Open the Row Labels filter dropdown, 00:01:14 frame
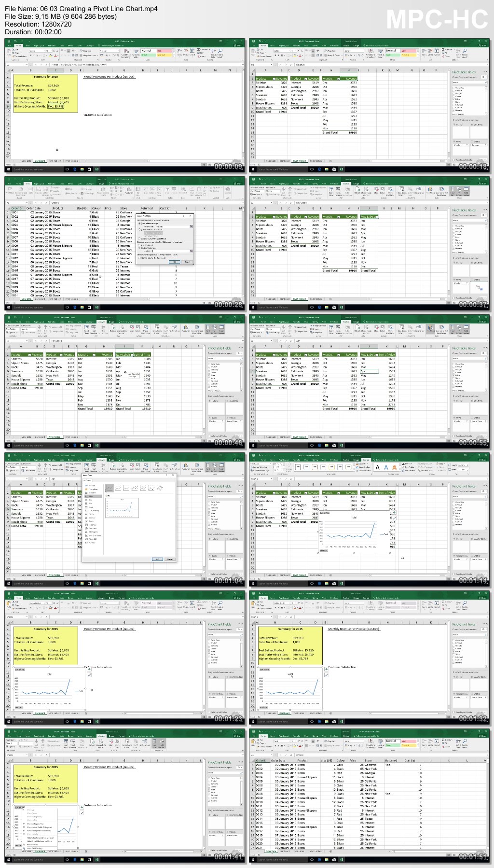The image size is (494, 868). click(377, 493)
